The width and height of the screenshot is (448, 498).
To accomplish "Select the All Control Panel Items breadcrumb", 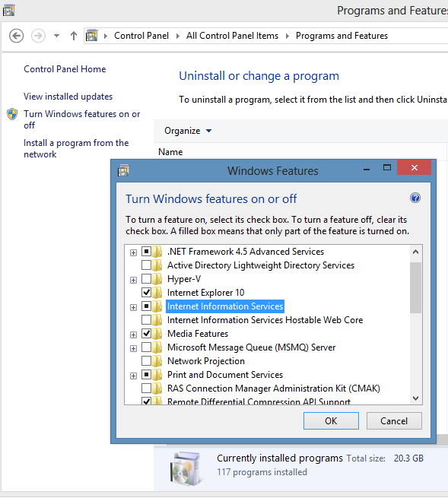I will (232, 36).
